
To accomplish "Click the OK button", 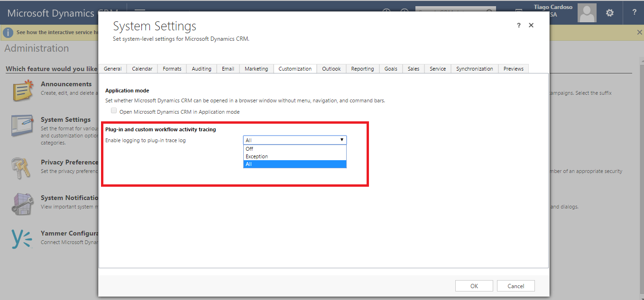I will (474, 285).
